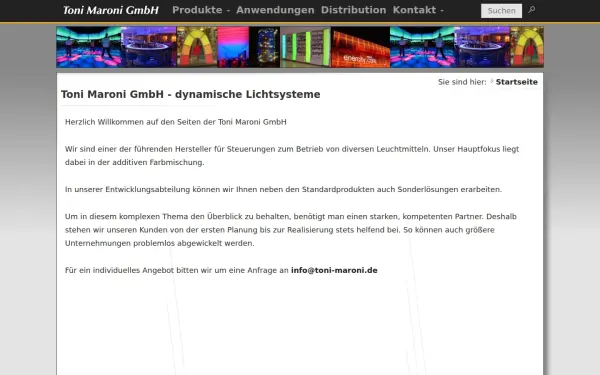Click the info@toni-maroni.de email link
Viewport: 600px width, 375px height.
[334, 270]
